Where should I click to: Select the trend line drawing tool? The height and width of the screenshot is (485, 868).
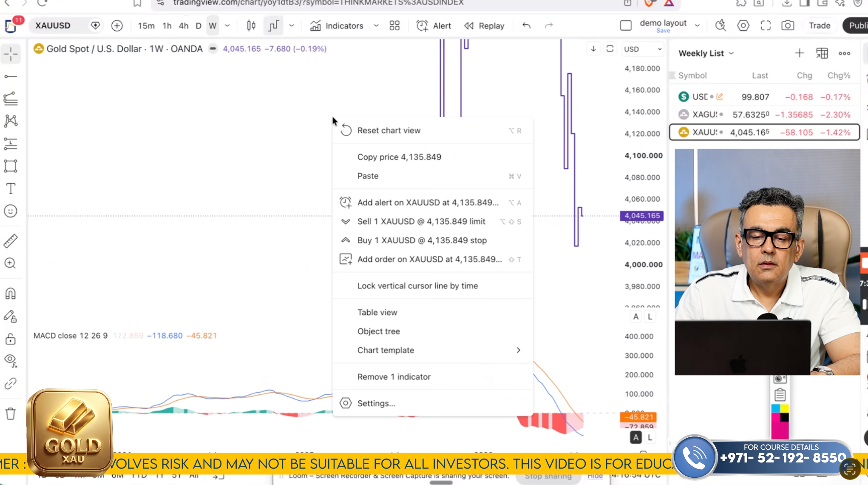tap(11, 77)
